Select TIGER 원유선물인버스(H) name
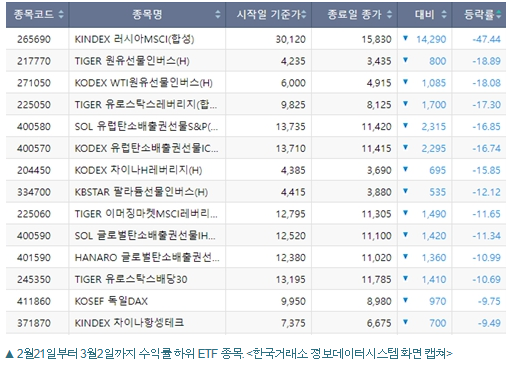Image resolution: width=523 pixels, height=367 pixels. [x=132, y=61]
